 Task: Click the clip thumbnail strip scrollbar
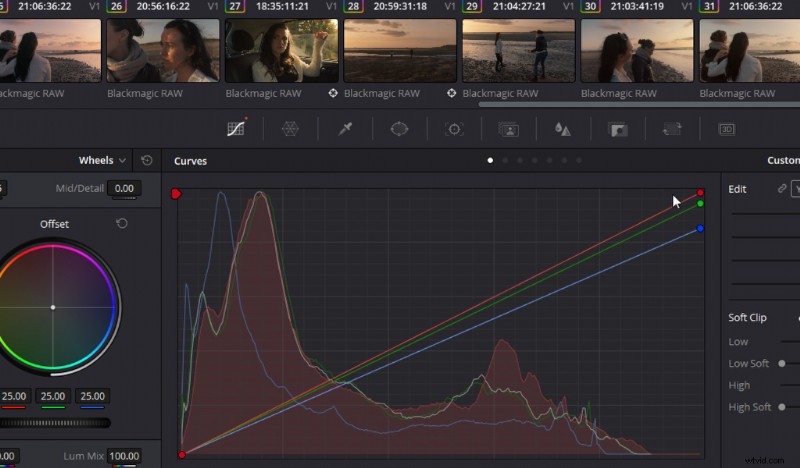coord(639,105)
